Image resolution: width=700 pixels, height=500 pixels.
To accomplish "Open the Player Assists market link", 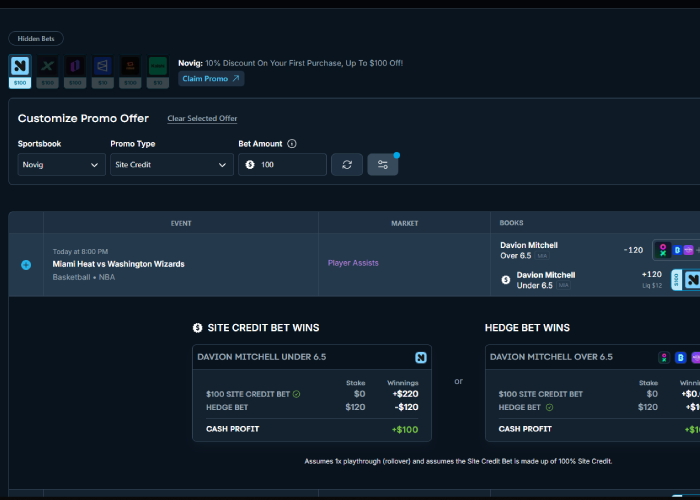I will [353, 263].
